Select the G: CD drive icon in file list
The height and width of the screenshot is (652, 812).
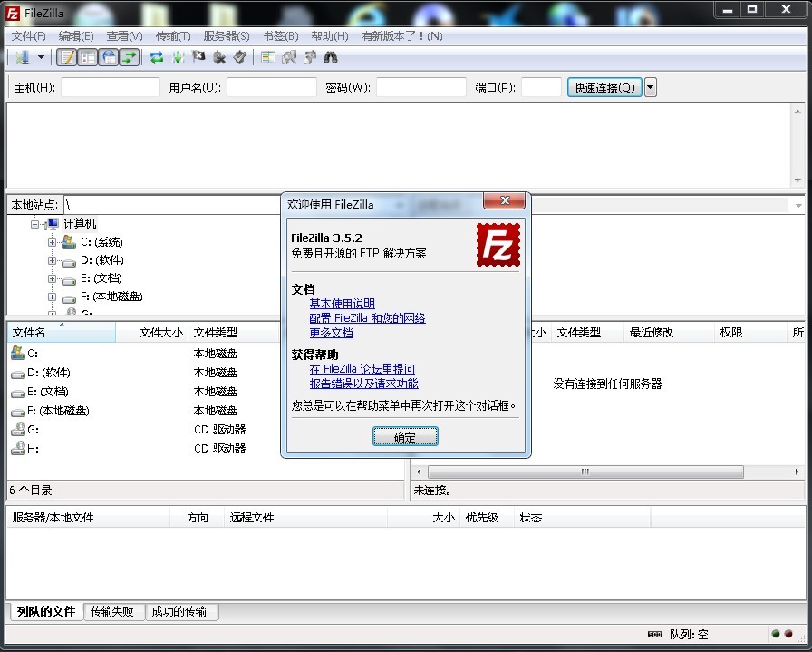[18, 430]
